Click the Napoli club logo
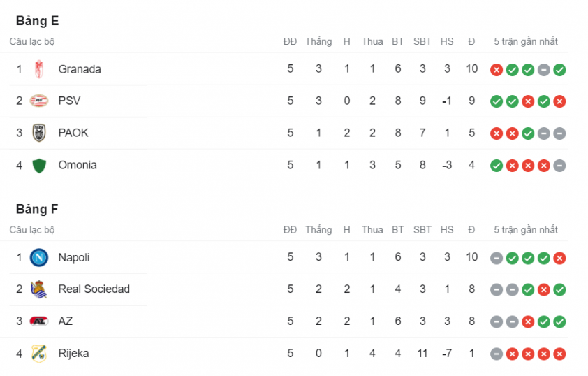 point(39,257)
